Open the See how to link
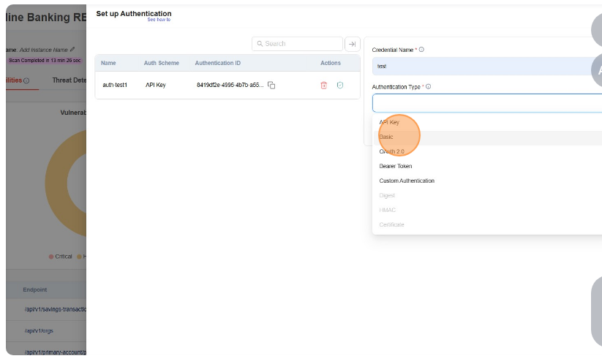The image size is (602, 364). click(159, 20)
